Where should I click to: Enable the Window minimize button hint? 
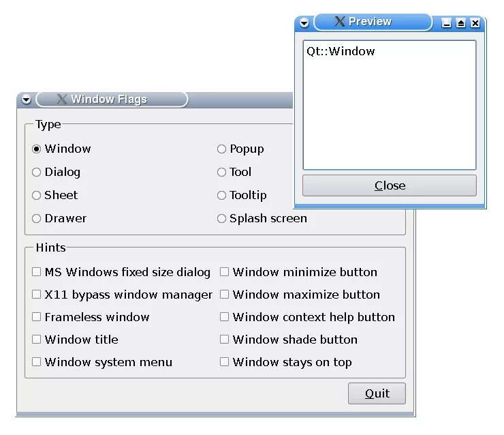coord(224,272)
